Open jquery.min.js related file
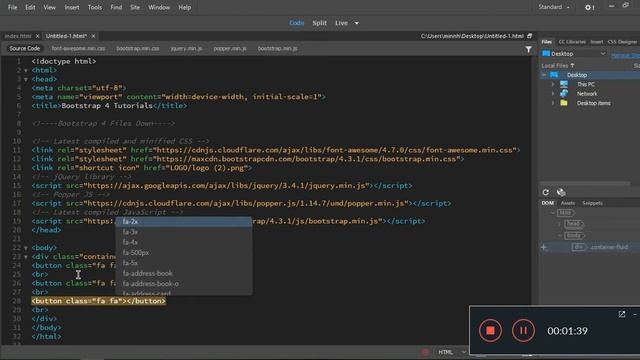The width and height of the screenshot is (640, 360). (186, 48)
